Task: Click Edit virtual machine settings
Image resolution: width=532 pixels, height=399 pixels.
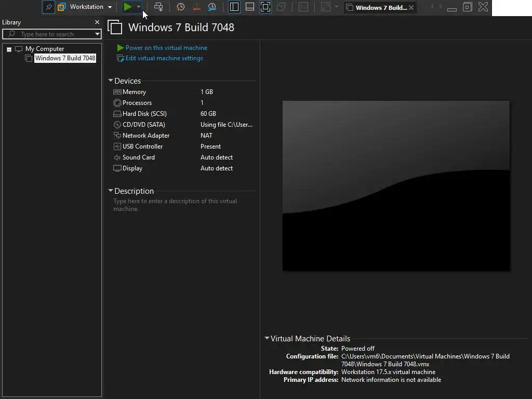Action: pos(164,58)
